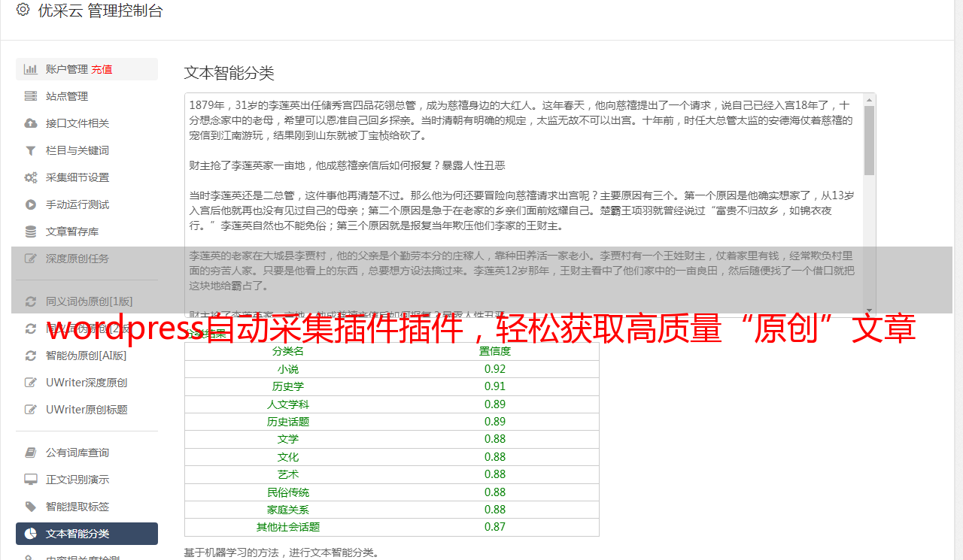Click the text area scrollbar thumb
This screenshot has width=963, height=560.
tap(870, 140)
